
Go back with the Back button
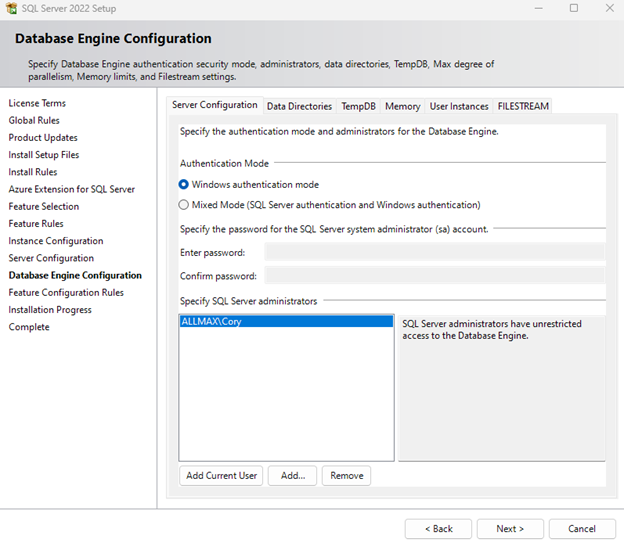point(439,529)
